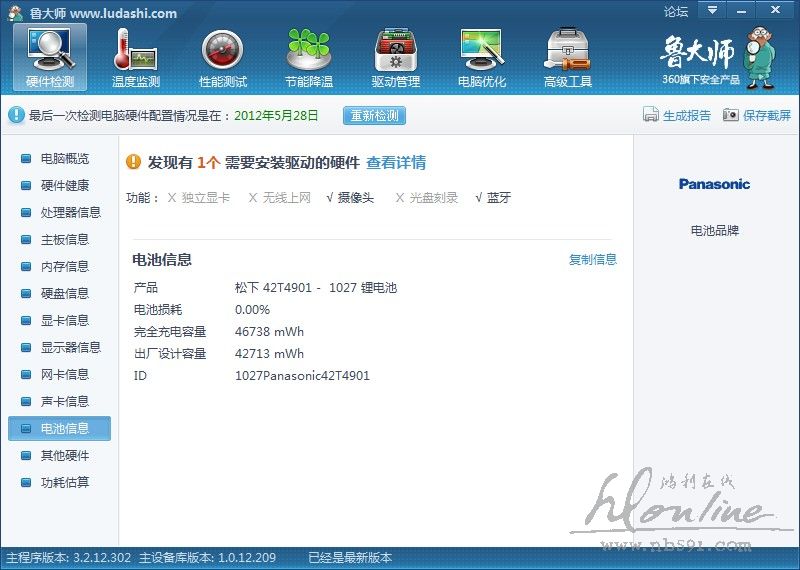Image resolution: width=800 pixels, height=570 pixels.
Task: Click the blue info icon beside last detection text
Action: 16,115
